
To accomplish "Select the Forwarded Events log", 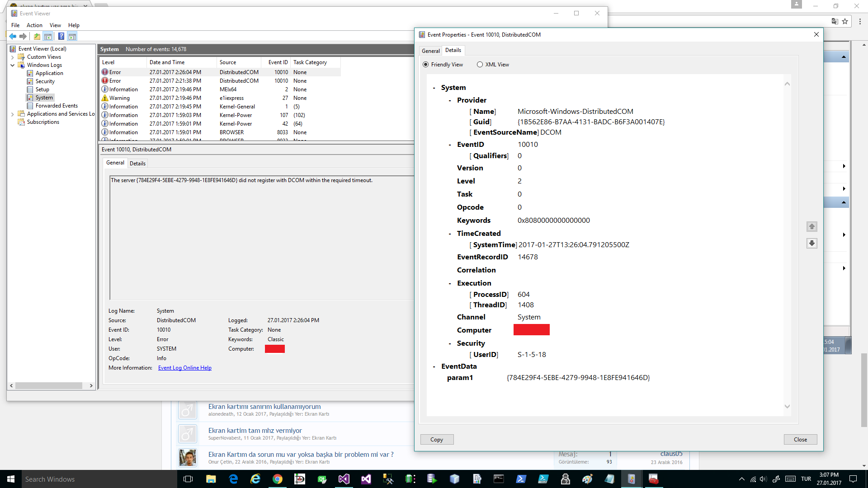I will [x=57, y=106].
